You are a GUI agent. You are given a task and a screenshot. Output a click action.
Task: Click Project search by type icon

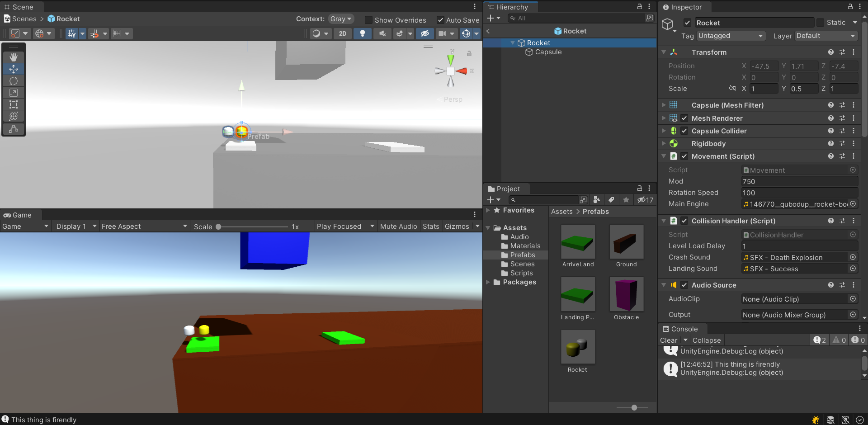click(597, 199)
